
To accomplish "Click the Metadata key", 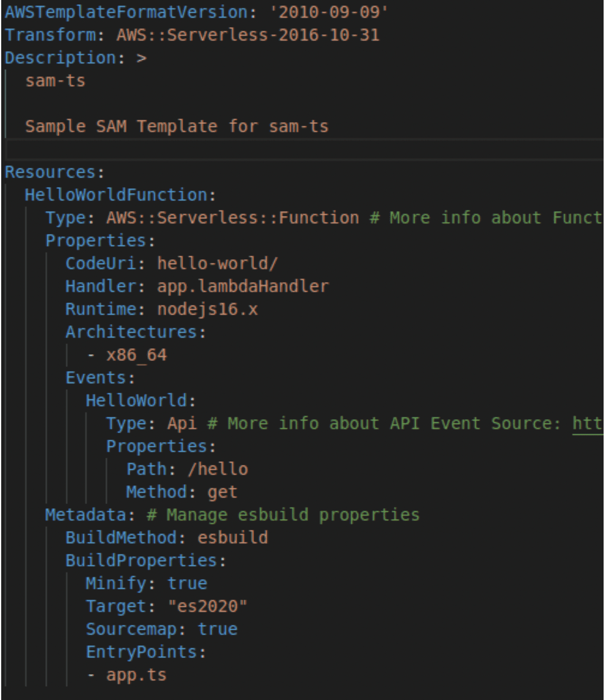I will tap(86, 515).
